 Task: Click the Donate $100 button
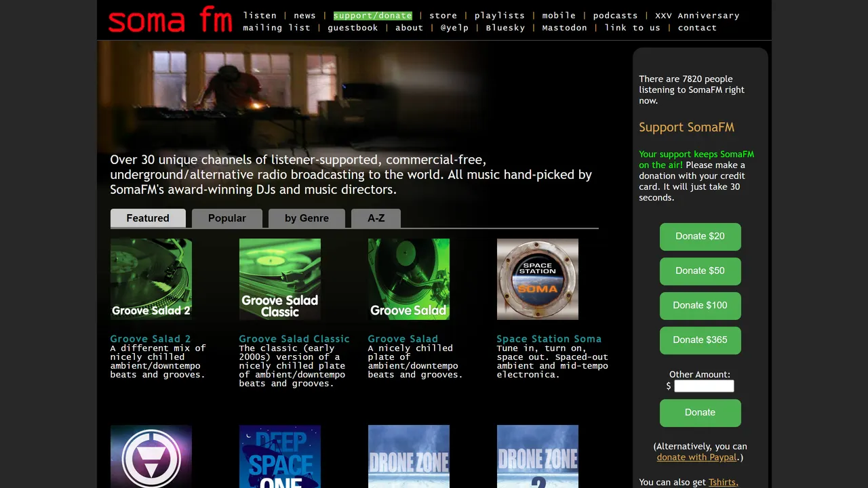pyautogui.click(x=700, y=306)
